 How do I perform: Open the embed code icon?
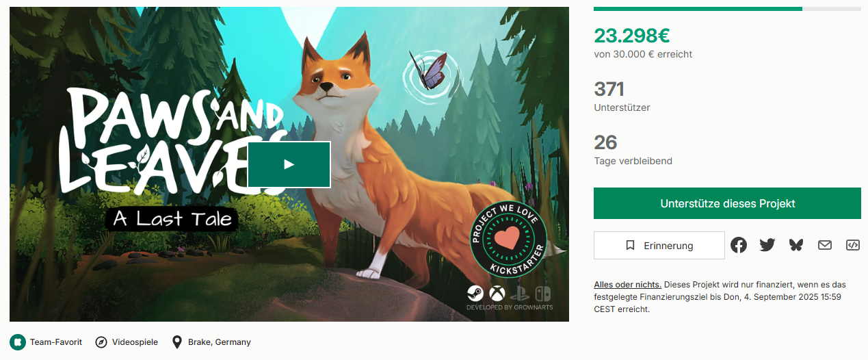[853, 245]
